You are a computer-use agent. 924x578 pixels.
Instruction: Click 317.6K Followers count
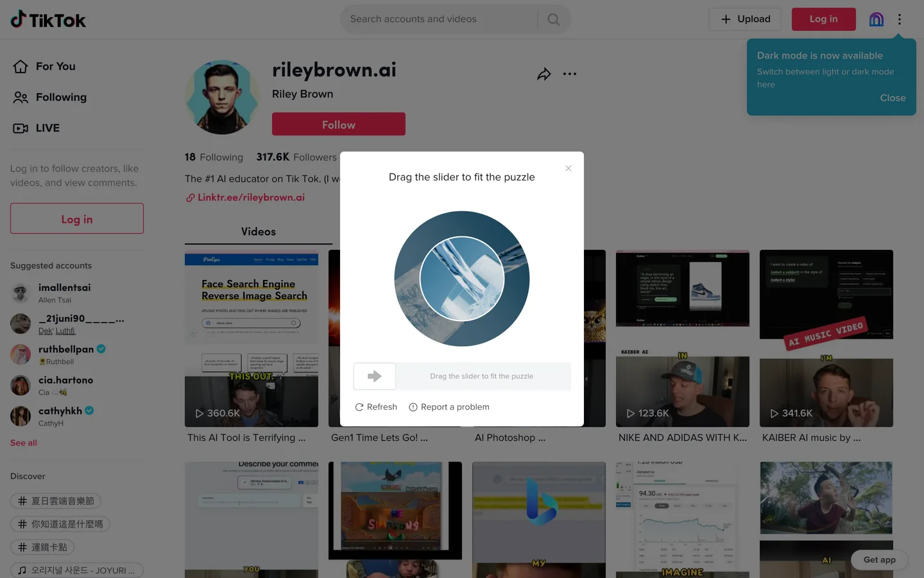tap(296, 157)
